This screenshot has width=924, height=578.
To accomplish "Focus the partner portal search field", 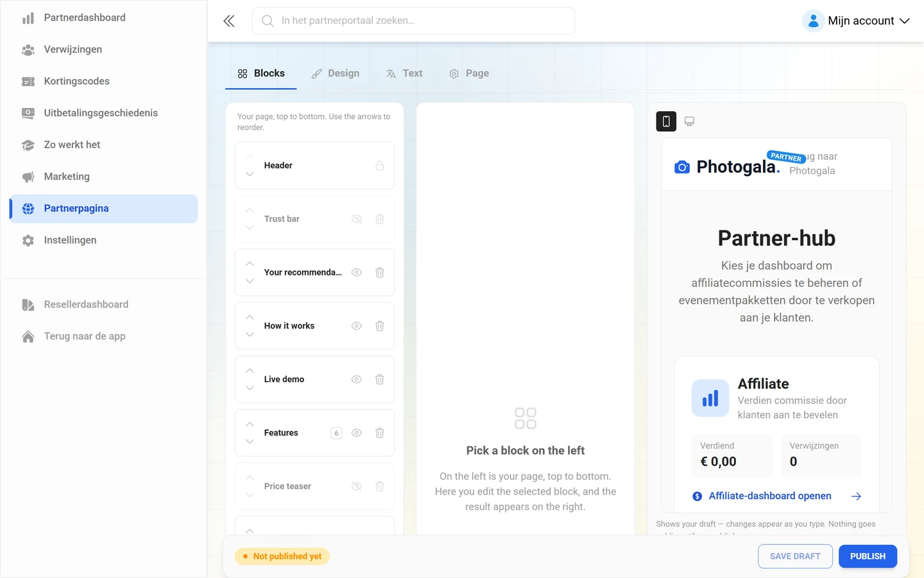I will click(413, 21).
